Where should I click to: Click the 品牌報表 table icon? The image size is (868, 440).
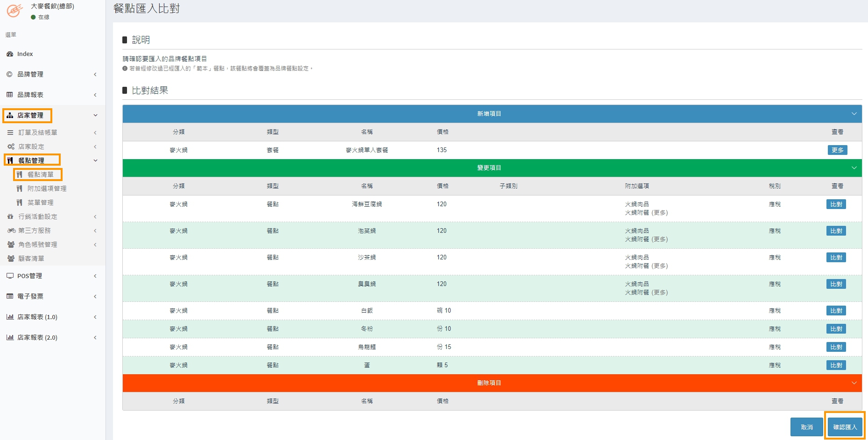pyautogui.click(x=10, y=95)
